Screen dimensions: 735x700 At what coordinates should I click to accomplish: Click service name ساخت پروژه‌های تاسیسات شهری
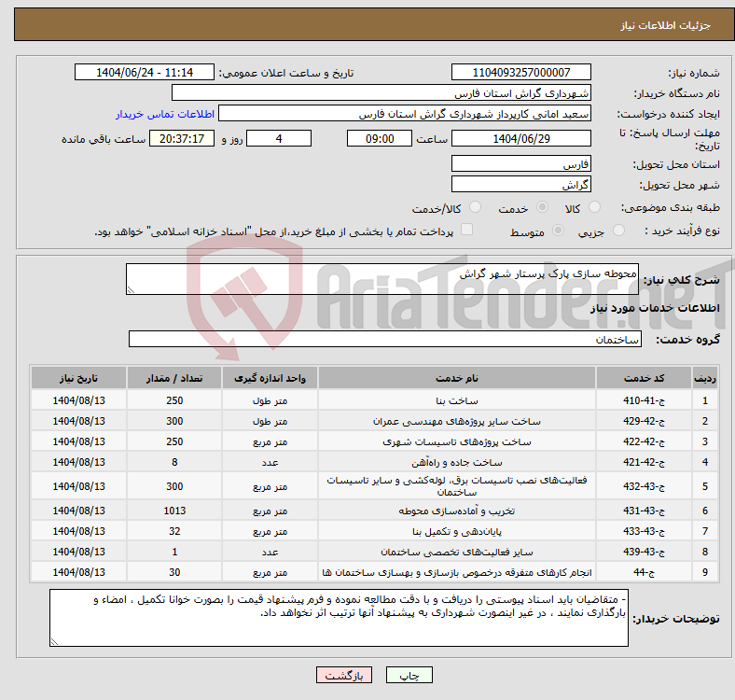[457, 442]
